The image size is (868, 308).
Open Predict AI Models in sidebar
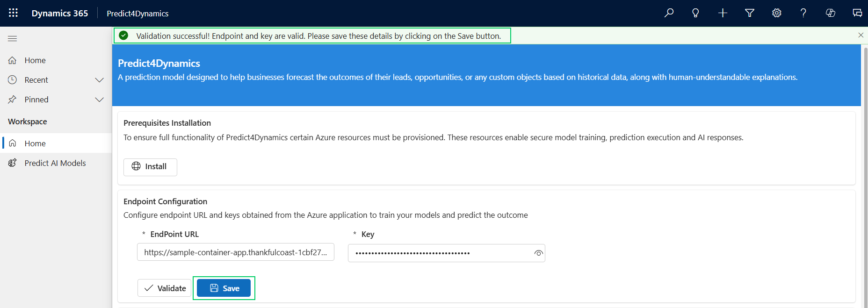tap(55, 163)
